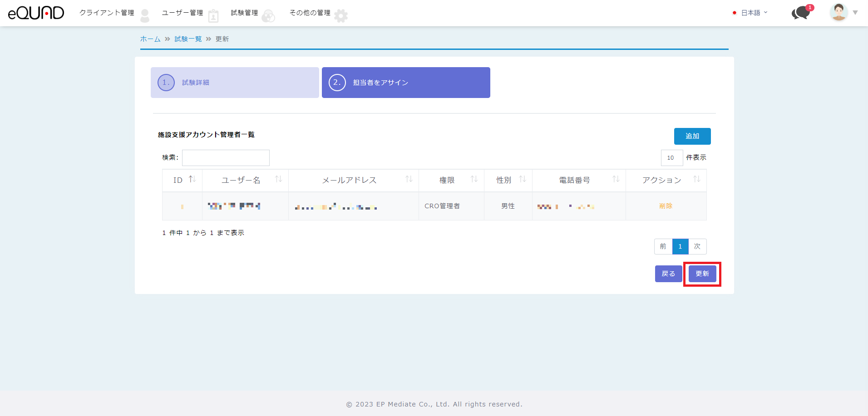
Task: Open the 10 件表示 page size selector
Action: tap(671, 158)
